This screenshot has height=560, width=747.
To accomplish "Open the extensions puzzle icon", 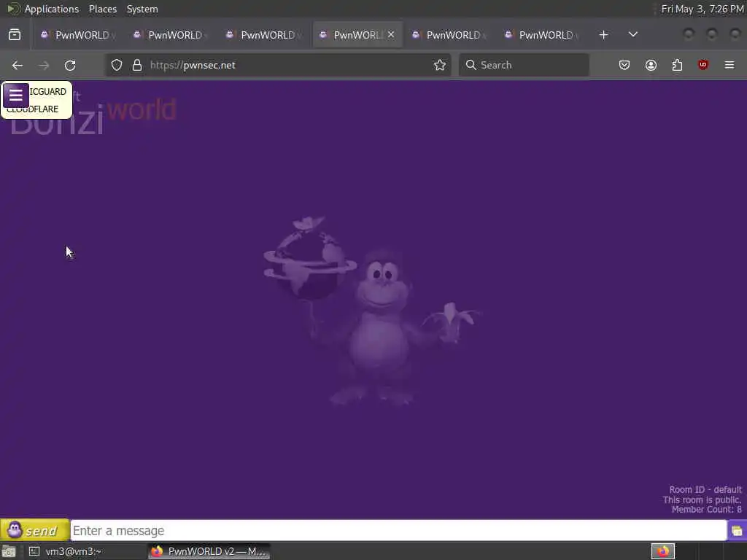I will 677,65.
